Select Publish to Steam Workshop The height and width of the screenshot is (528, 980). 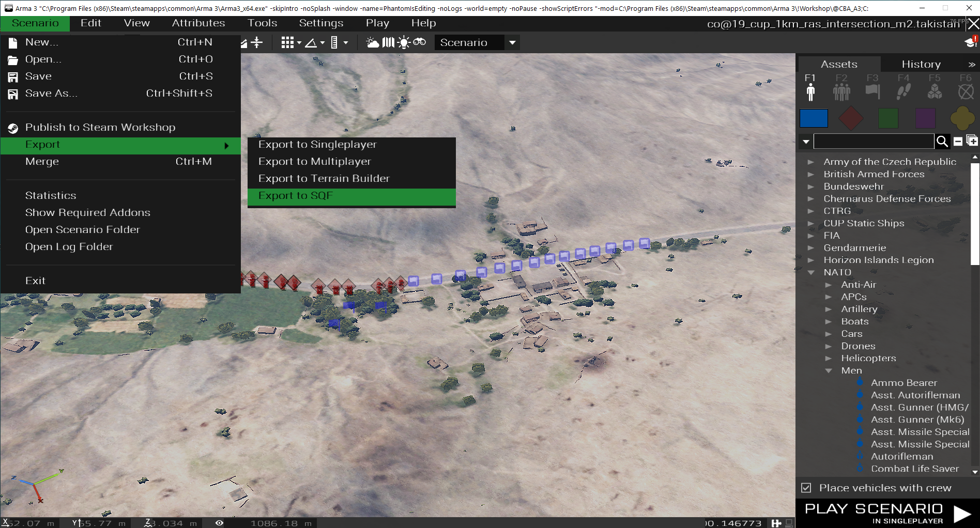pos(120,128)
